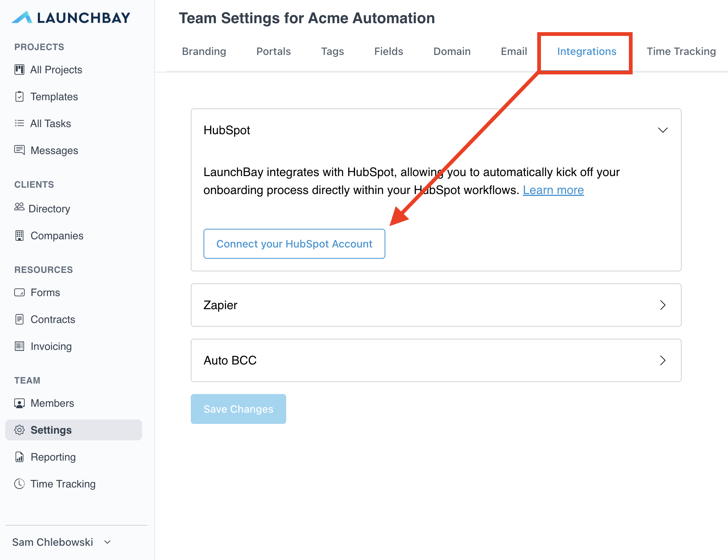Screen dimensions: 728x560
Task: Click the All Tasks list icon
Action: tap(19, 123)
